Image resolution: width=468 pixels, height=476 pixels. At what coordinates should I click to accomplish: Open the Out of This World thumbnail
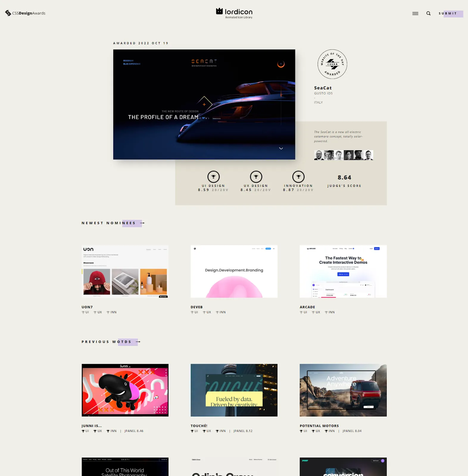pos(125,467)
